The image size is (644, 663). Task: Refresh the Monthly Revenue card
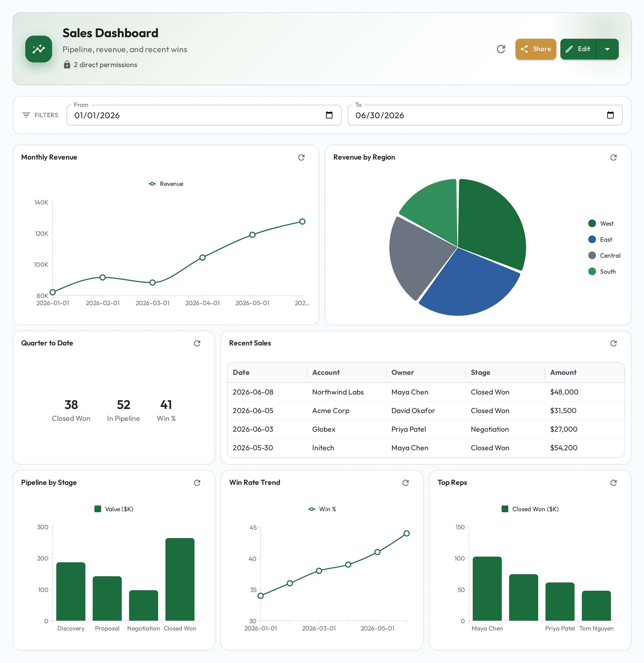pyautogui.click(x=301, y=157)
